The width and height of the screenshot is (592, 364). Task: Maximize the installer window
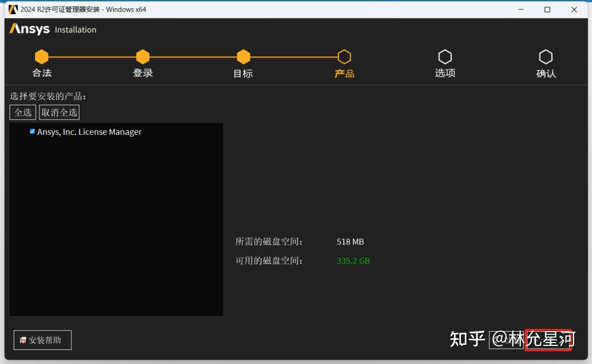(x=547, y=9)
